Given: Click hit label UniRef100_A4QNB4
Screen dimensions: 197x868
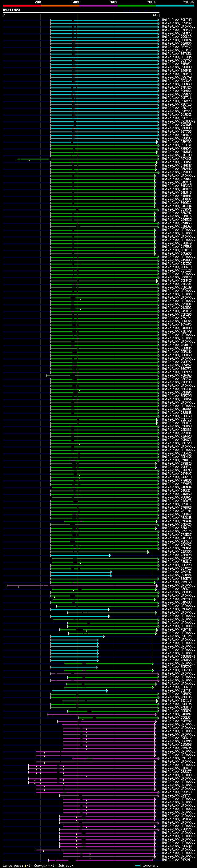Looking at the screenshot, I should pos(177,487).
